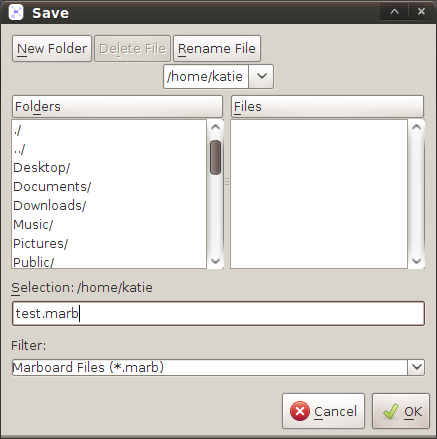Select /home/katie in the path combo box
This screenshot has height=439, width=437.
point(206,76)
